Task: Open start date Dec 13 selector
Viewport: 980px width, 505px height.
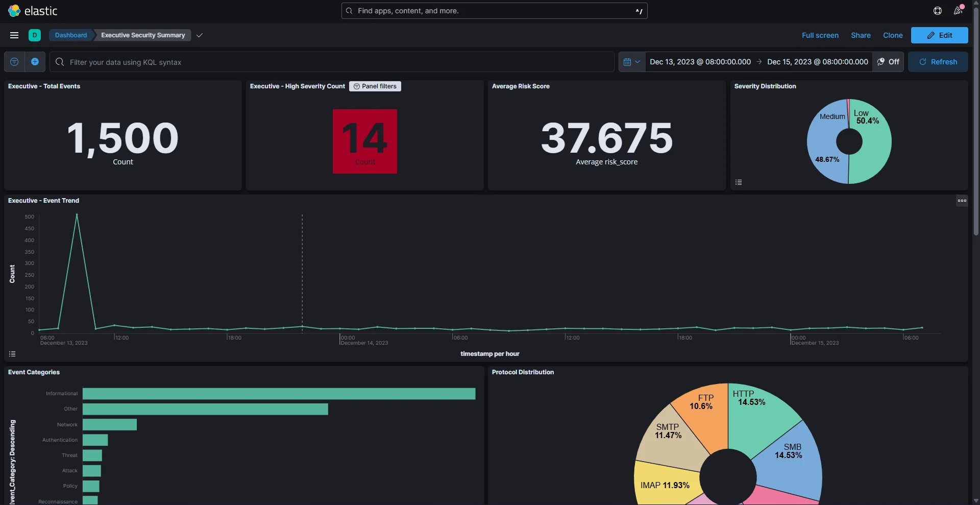Action: click(700, 61)
